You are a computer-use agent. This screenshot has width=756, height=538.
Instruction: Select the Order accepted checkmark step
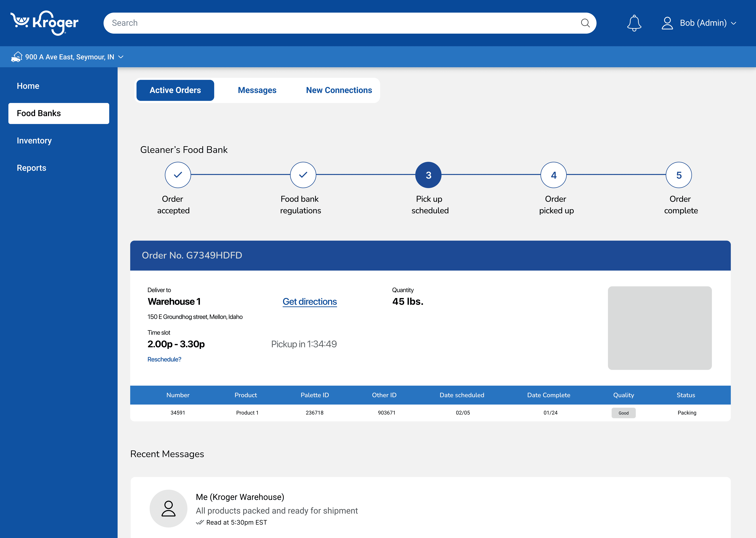(178, 175)
